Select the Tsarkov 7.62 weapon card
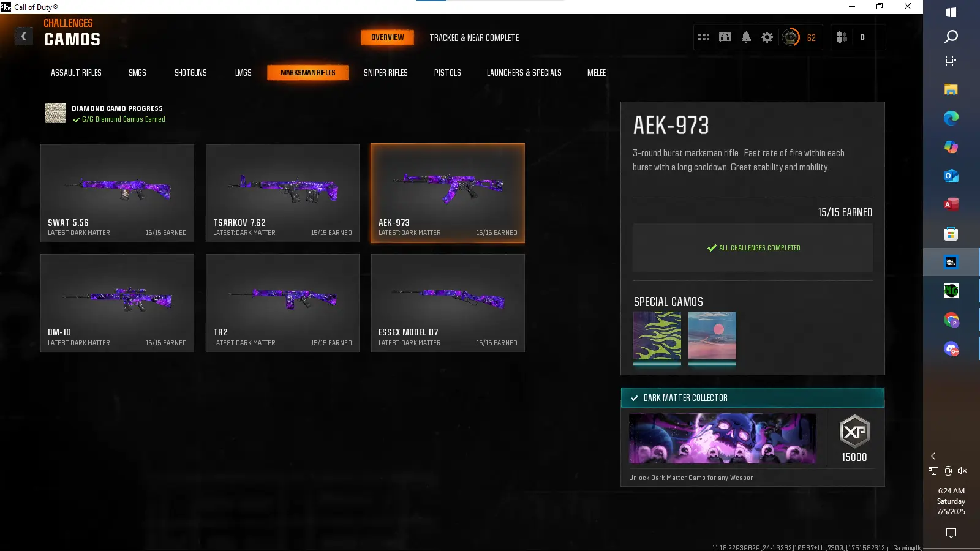The height and width of the screenshot is (551, 980). point(282,193)
